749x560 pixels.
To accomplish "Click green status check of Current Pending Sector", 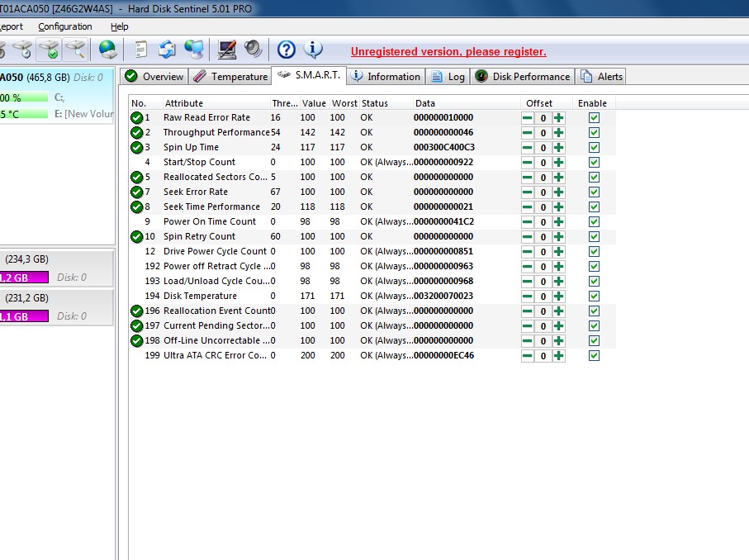I will tap(136, 326).
